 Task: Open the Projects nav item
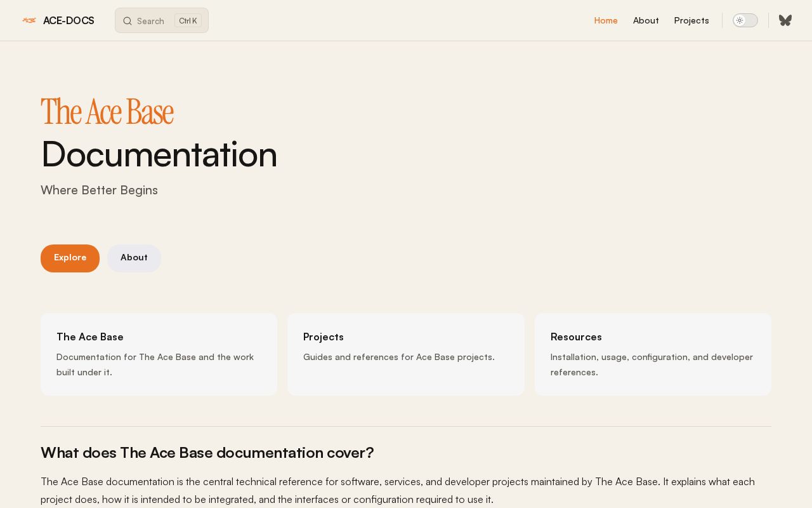[691, 20]
